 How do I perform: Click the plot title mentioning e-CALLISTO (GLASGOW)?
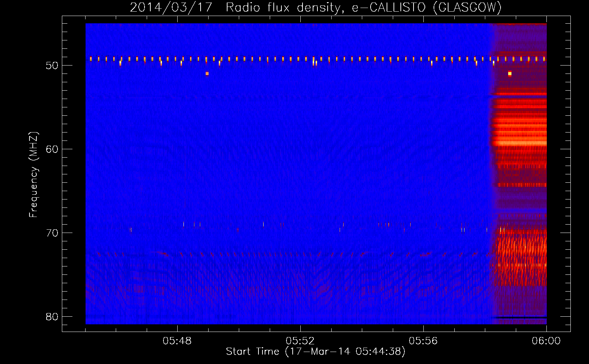pos(316,7)
